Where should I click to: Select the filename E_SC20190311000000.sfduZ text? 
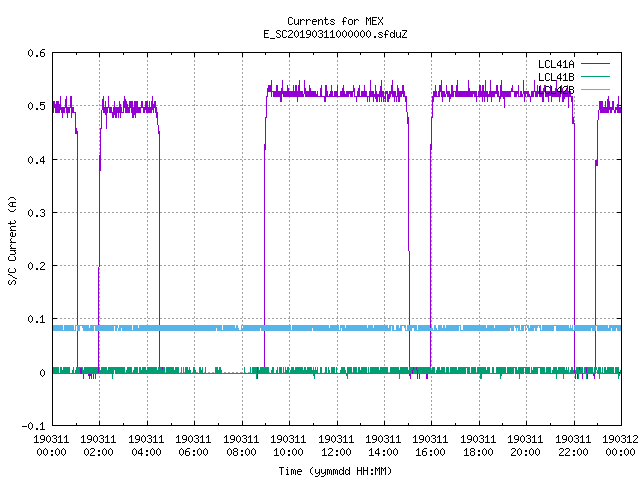(x=335, y=34)
